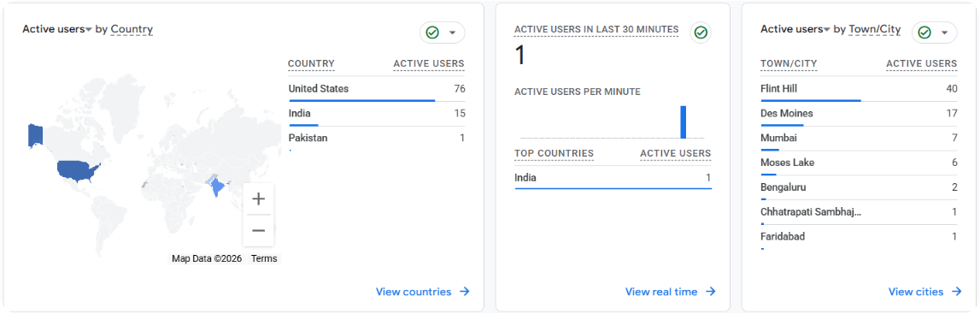Click arrow icon next to View cities
The width and height of the screenshot is (980, 314).
tap(957, 292)
